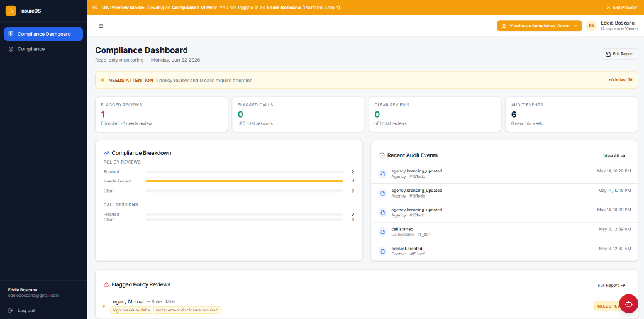Image resolution: width=644 pixels, height=319 pixels.
Task: Click icon beside 10:15 PM branding event
Action: coord(382,193)
